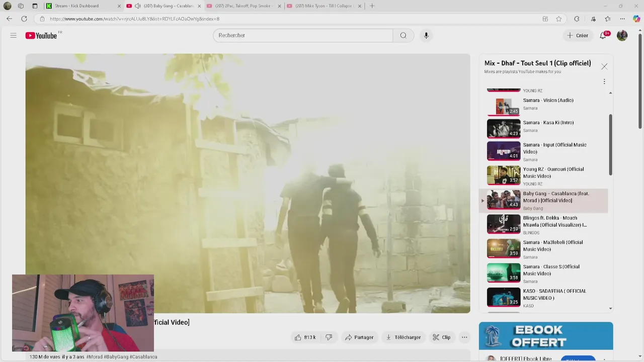Click the playlist panel scrollbar thumb

[x=611, y=145]
